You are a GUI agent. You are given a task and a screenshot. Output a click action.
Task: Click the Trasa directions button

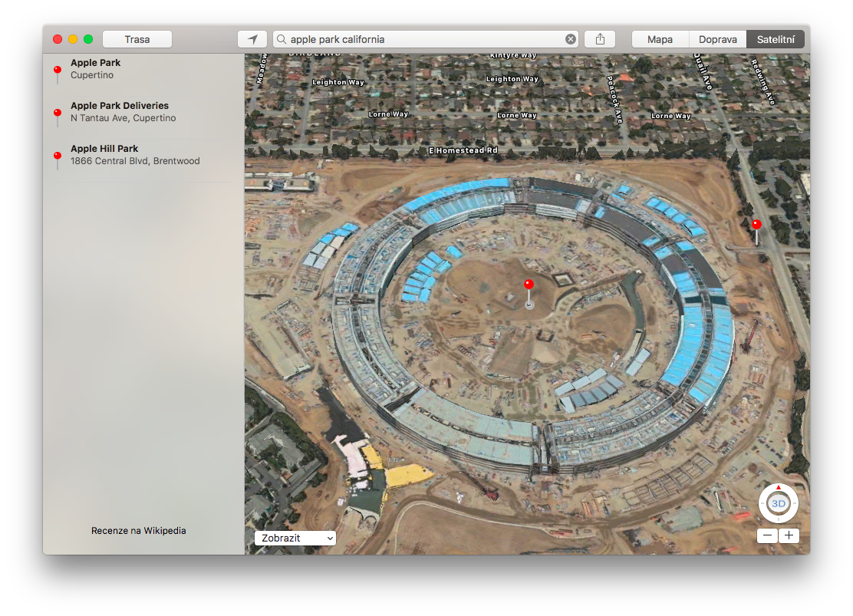[137, 39]
